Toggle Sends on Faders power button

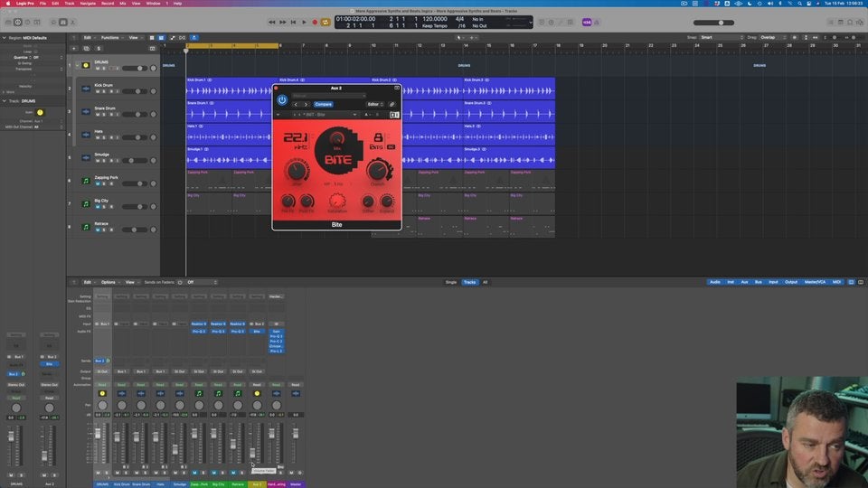180,282
